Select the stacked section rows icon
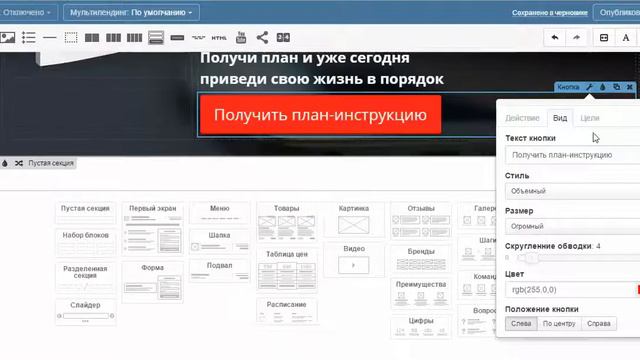Image resolution: width=640 pixels, height=360 pixels. coord(156,38)
